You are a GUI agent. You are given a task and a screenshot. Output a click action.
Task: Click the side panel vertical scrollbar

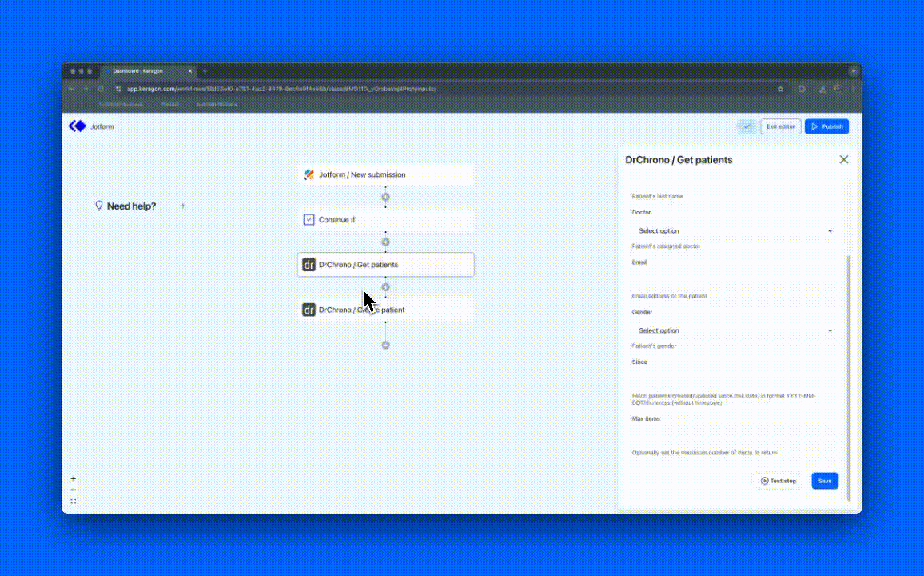(849, 378)
